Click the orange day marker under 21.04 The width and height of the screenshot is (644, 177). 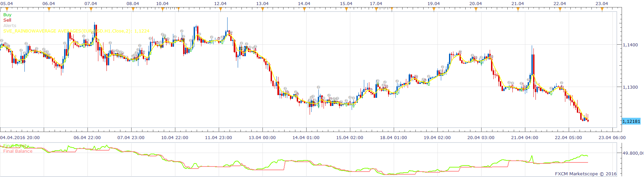(x=518, y=9)
